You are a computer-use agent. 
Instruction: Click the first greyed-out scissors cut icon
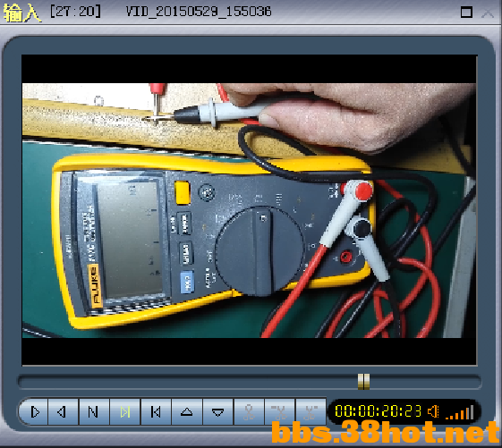tap(249, 412)
